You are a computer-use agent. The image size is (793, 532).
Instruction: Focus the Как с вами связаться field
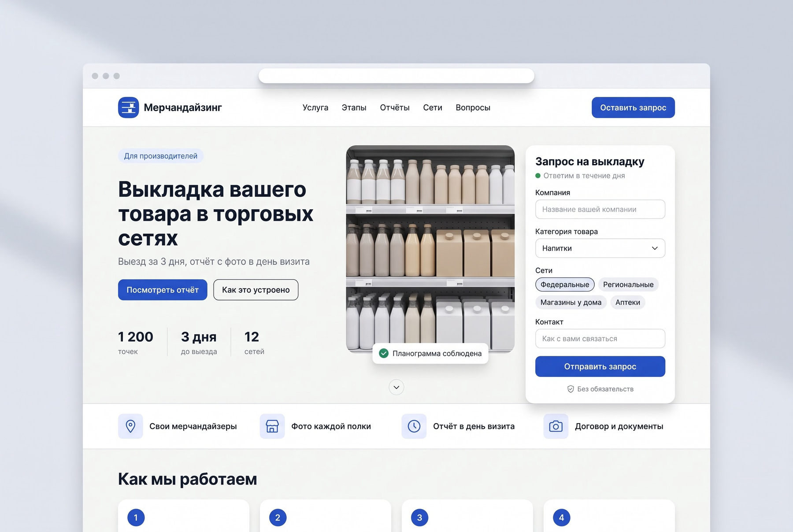(x=600, y=339)
